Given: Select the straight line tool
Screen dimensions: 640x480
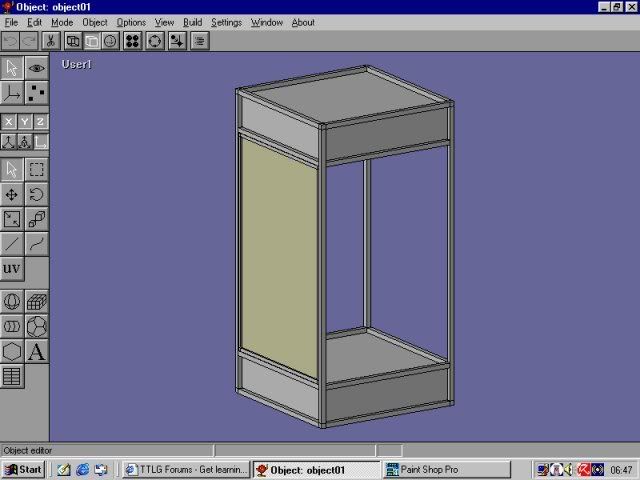Looking at the screenshot, I should pos(12,243).
